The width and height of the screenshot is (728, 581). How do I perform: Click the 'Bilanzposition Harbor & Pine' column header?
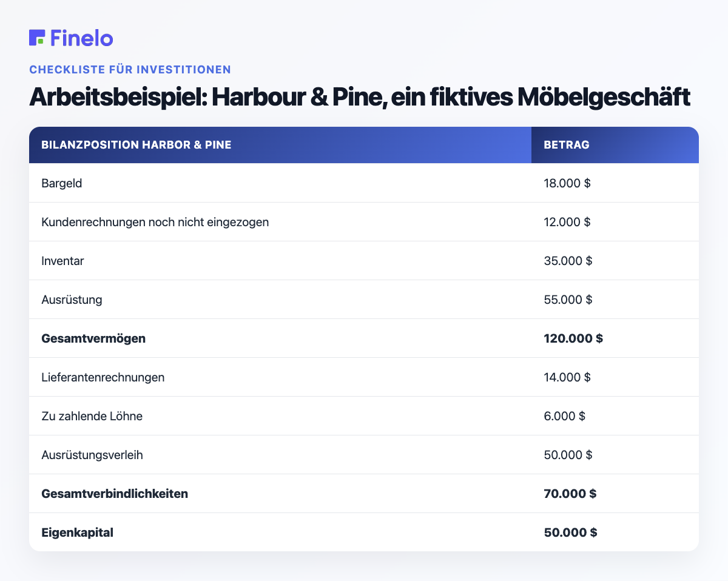click(280, 145)
